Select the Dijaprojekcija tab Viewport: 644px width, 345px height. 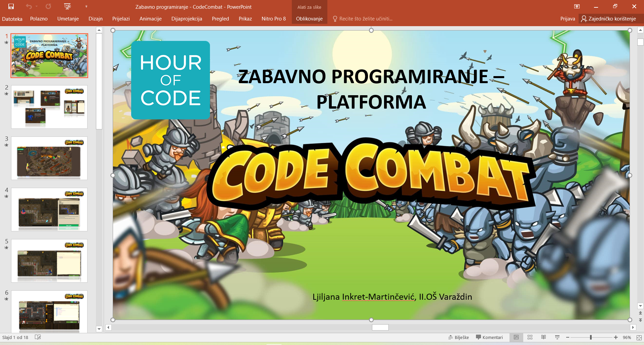point(187,19)
